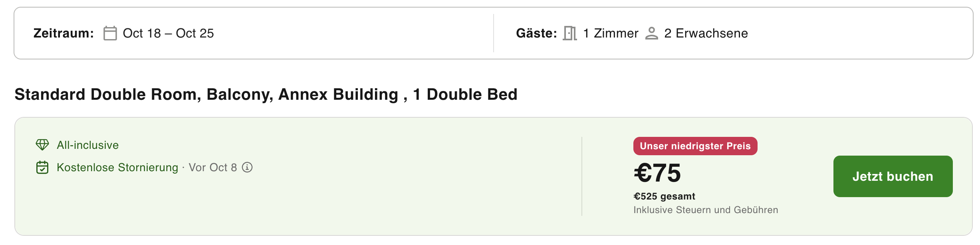This screenshot has width=980, height=245.
Task: Click the room door icon next to 1 Zimmer
Action: [570, 33]
